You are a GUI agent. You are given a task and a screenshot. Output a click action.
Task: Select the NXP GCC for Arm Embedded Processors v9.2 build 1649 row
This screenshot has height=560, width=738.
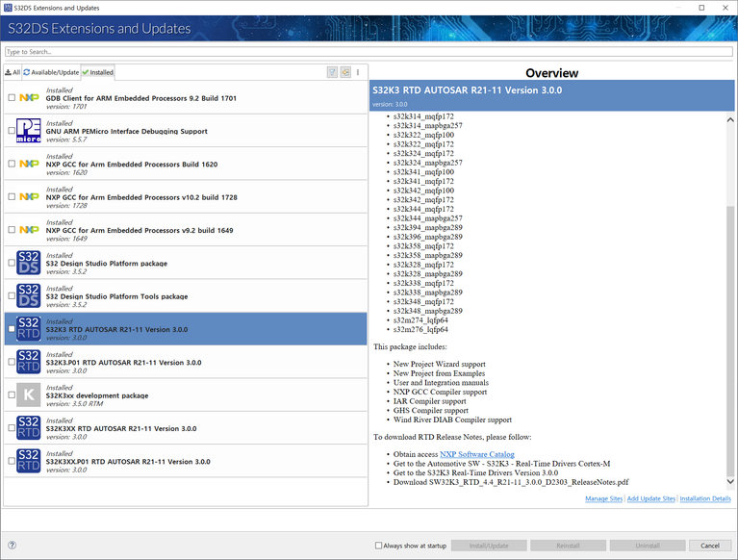(x=186, y=229)
